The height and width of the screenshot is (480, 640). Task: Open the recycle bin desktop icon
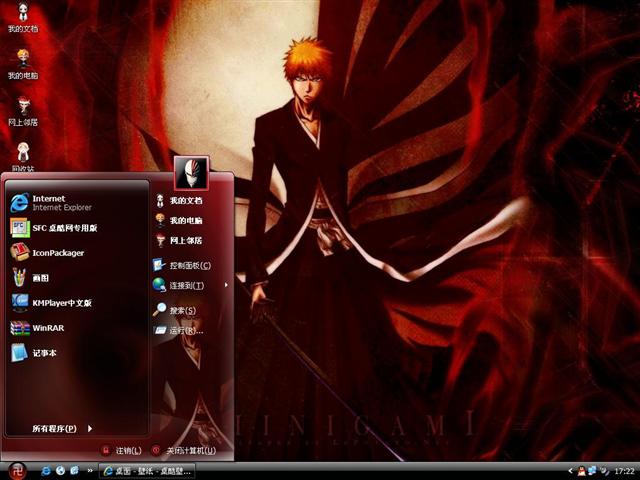click(23, 157)
